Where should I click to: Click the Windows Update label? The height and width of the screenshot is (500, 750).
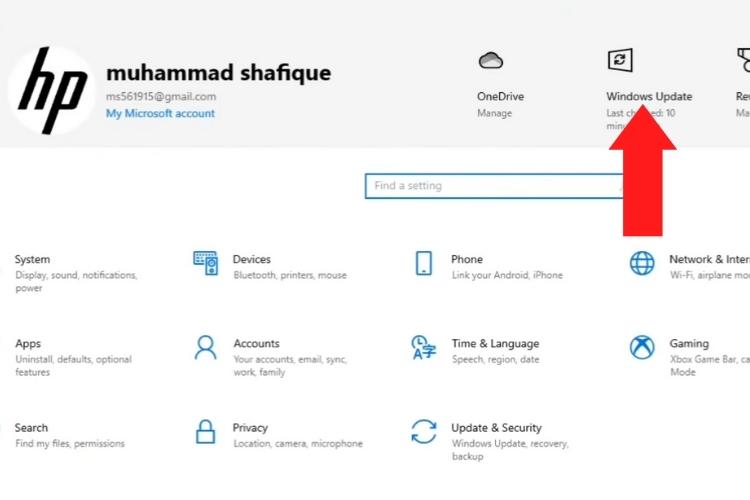tap(649, 96)
